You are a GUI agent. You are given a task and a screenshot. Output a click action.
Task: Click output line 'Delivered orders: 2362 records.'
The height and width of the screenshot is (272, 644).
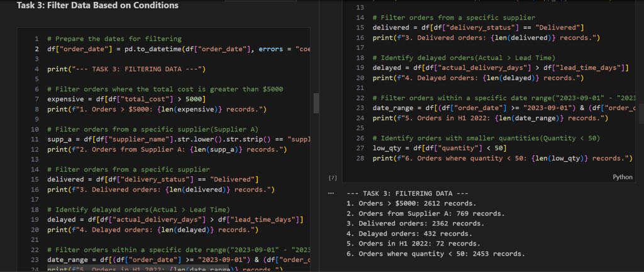pos(416,224)
